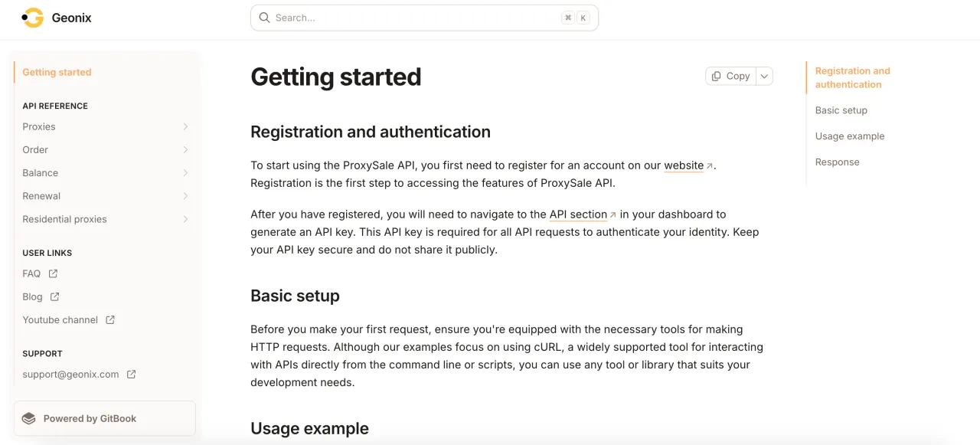The width and height of the screenshot is (980, 445).
Task: Click the external link icon beside FAQ
Action: click(53, 273)
